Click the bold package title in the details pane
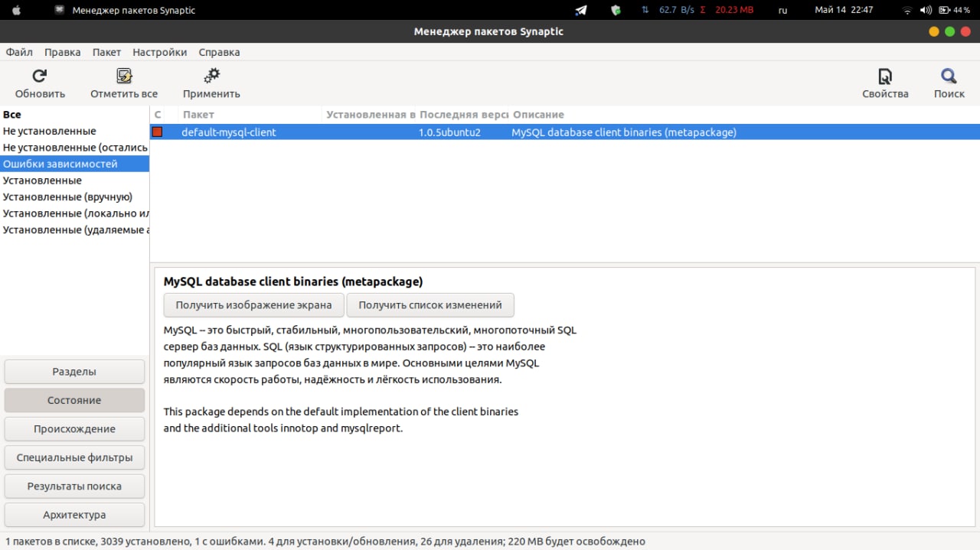This screenshot has height=550, width=980. pos(293,282)
